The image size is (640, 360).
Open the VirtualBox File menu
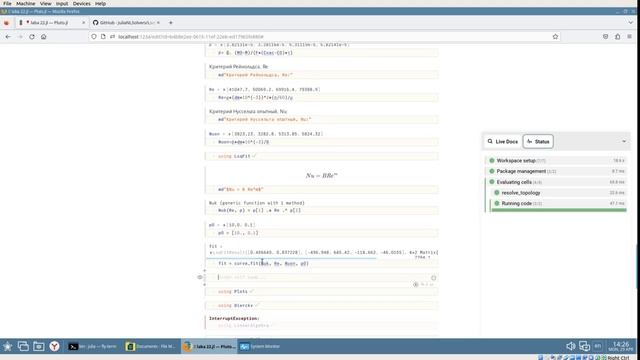click(x=7, y=3)
